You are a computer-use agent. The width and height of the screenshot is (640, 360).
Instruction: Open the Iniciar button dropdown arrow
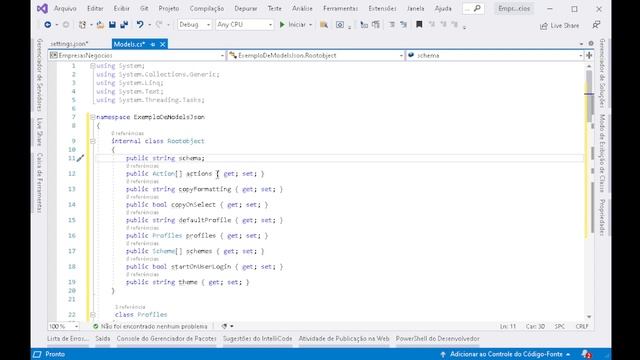311,25
